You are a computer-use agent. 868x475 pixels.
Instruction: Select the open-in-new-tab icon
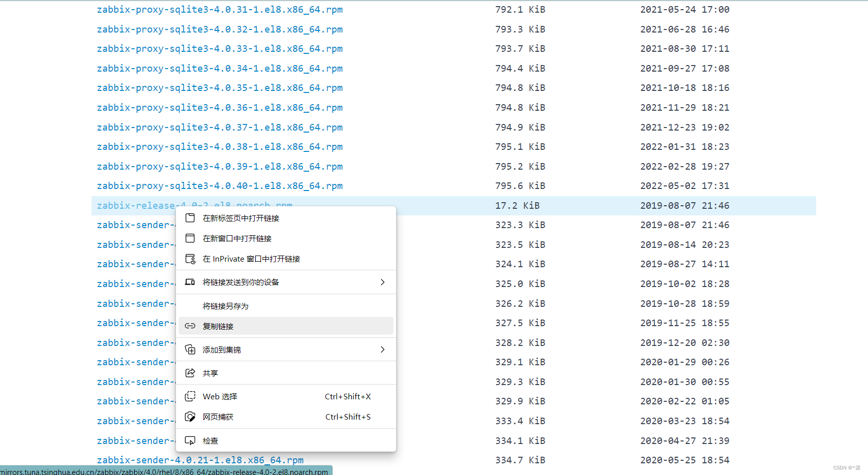tap(190, 217)
